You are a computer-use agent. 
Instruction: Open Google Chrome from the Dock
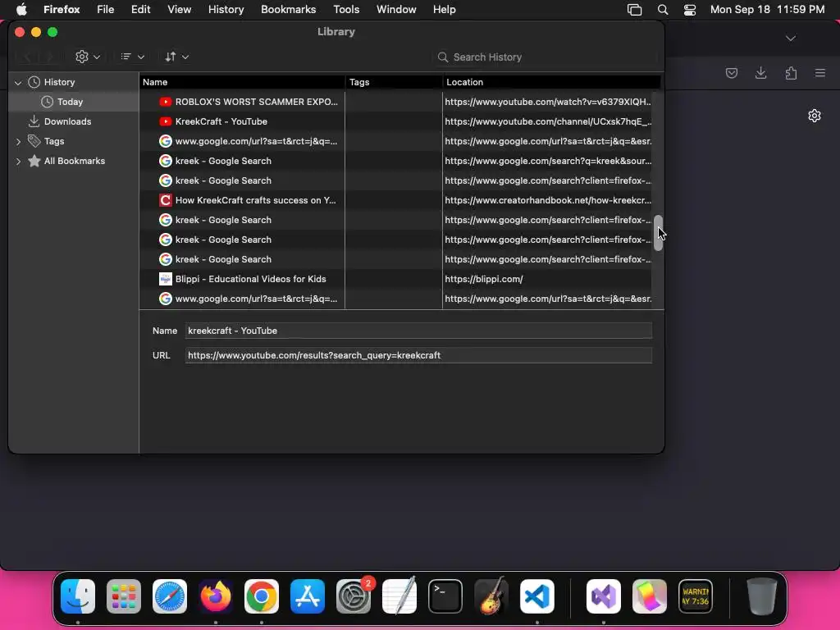pos(262,596)
